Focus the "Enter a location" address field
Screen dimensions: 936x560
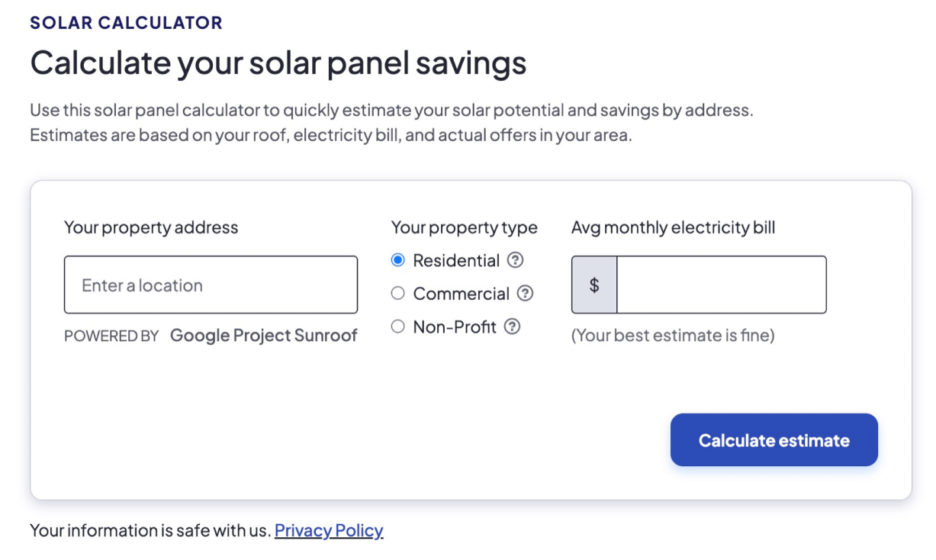point(211,285)
